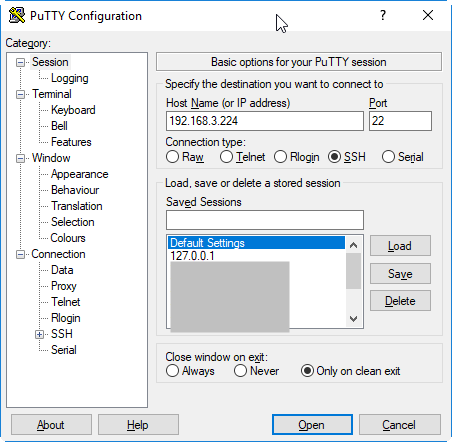Open the Selection settings category
452x442 pixels.
pyautogui.click(x=73, y=222)
